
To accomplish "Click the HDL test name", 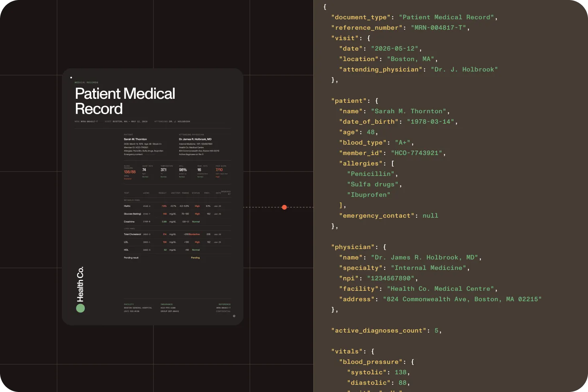I will point(126,250).
